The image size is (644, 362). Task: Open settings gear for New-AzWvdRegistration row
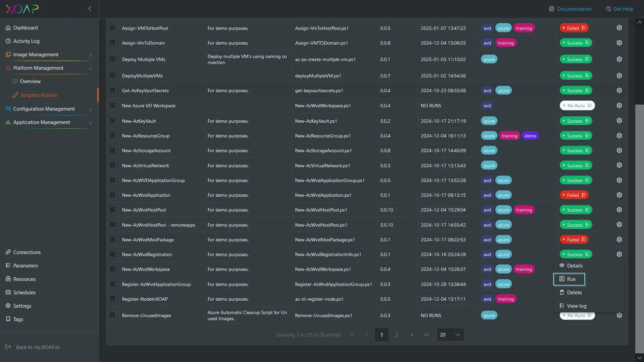(619, 254)
